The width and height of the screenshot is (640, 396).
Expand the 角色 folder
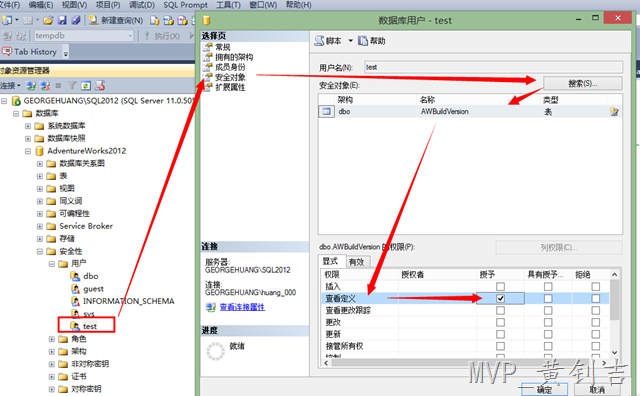[51, 339]
